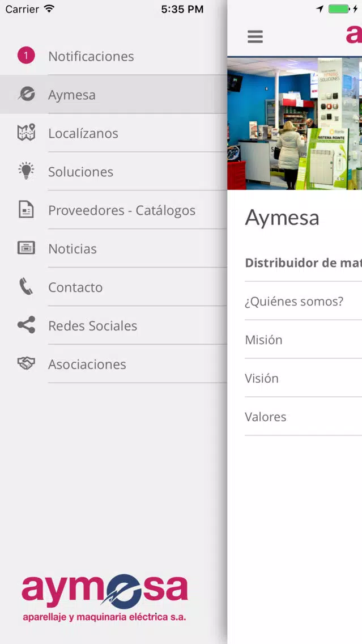Close the side menu with hamburger icon
This screenshot has width=362, height=644.
point(255,36)
